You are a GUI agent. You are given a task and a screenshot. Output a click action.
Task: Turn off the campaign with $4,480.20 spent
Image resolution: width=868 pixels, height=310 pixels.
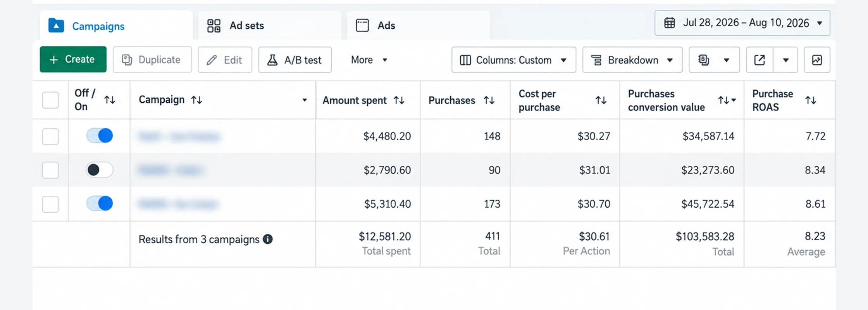pyautogui.click(x=100, y=136)
